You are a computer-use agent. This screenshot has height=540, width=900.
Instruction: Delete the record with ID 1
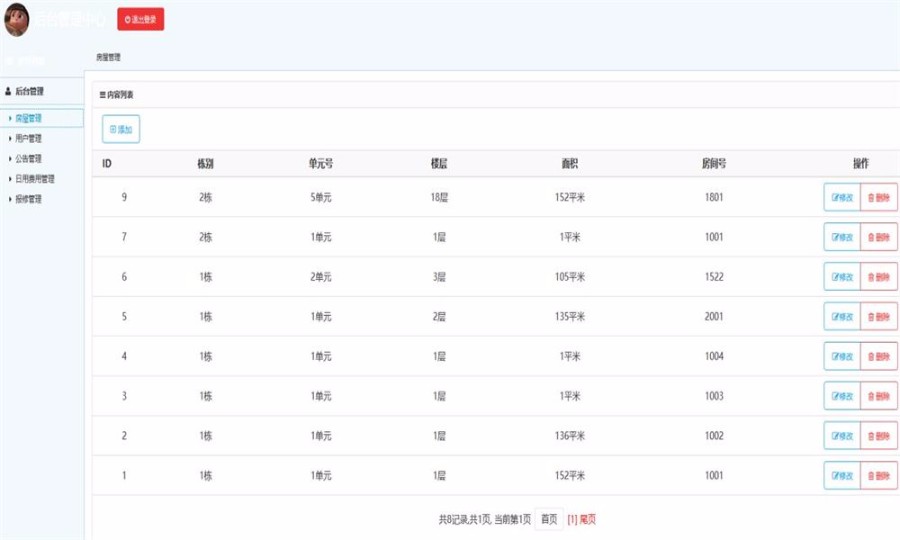point(879,476)
